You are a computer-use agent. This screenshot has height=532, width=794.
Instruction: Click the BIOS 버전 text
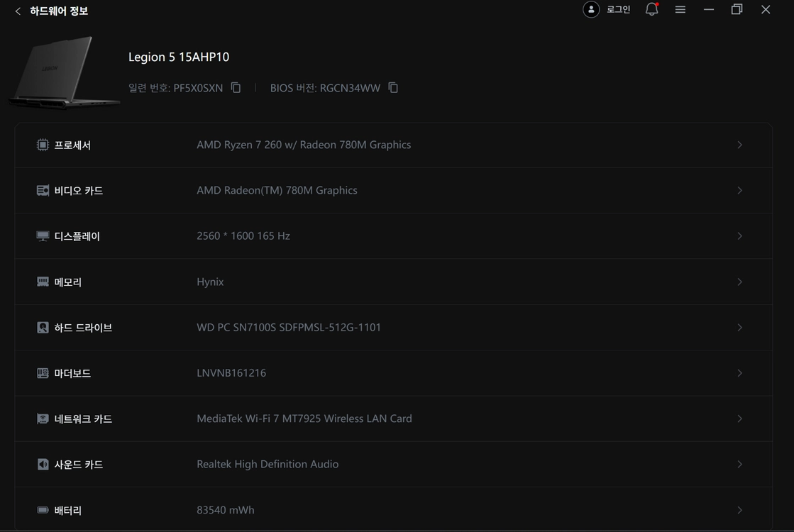tap(325, 88)
